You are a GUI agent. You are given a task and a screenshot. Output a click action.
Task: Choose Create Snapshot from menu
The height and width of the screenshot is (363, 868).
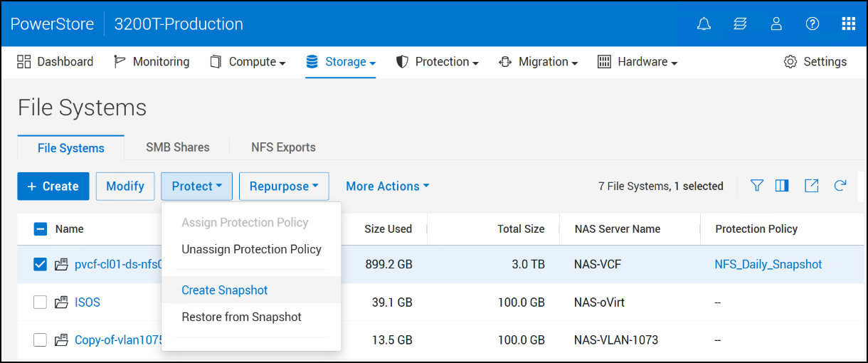coord(252,290)
